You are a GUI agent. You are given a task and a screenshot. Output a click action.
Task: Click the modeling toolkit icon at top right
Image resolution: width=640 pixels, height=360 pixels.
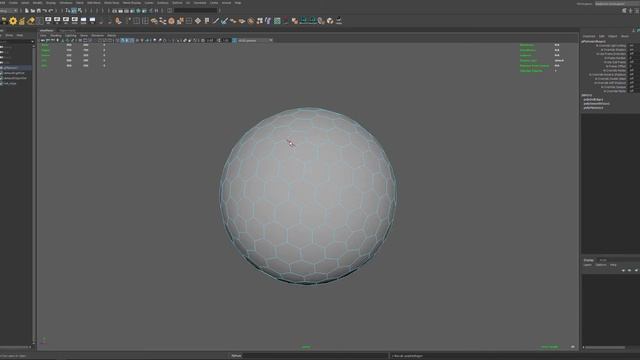click(624, 11)
